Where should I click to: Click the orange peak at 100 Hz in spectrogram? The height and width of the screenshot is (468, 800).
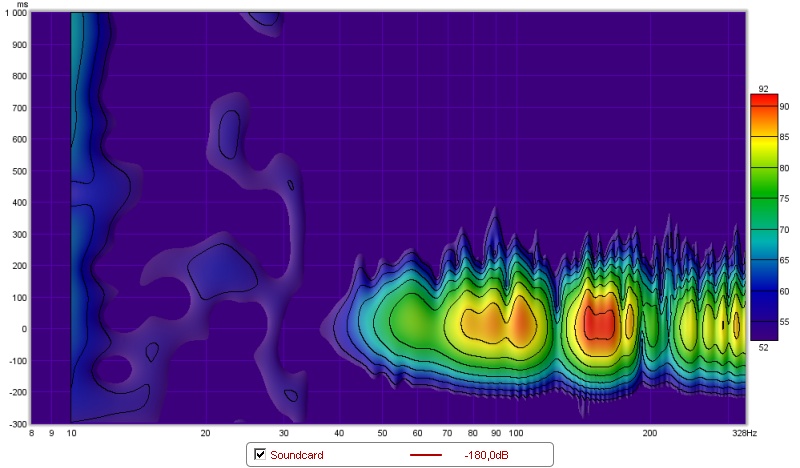520,323
